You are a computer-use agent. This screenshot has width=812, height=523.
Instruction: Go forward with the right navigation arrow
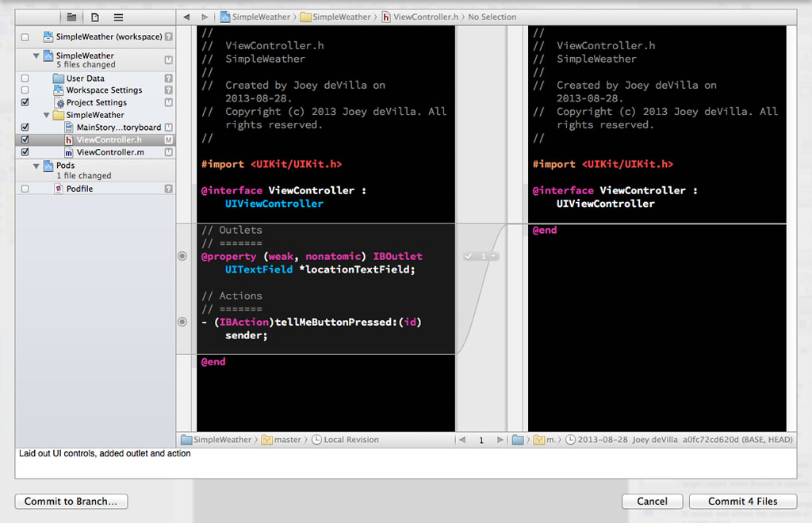pos(205,17)
